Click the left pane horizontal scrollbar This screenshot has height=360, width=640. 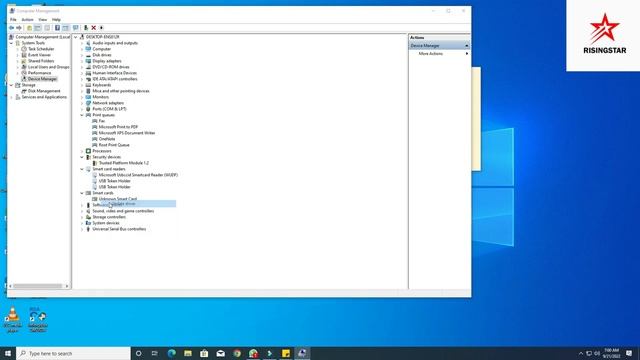[x=38, y=286]
